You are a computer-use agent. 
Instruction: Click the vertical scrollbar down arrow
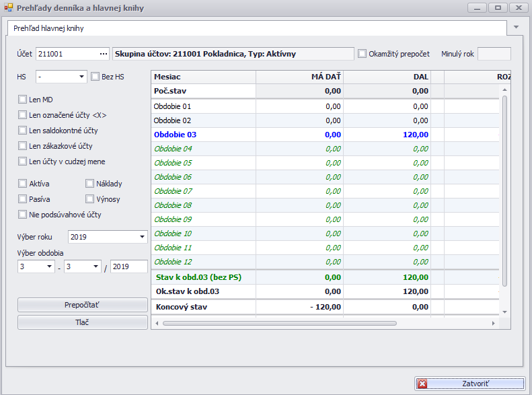coord(505,312)
